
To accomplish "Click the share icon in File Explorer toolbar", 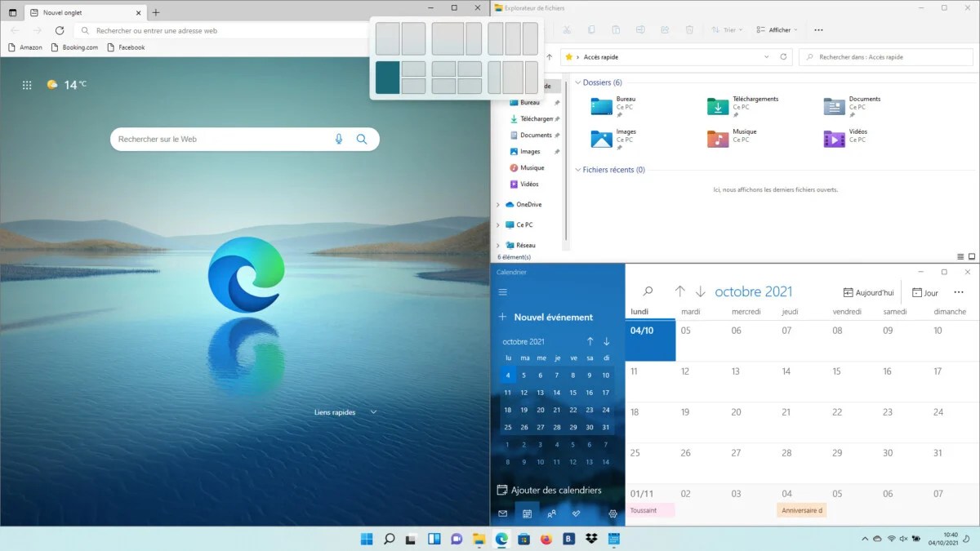I will coord(665,30).
